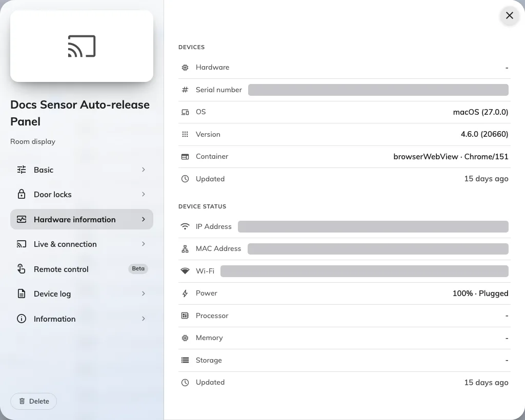
Task: Expand the Door locks chevron arrow
Action: click(x=144, y=194)
